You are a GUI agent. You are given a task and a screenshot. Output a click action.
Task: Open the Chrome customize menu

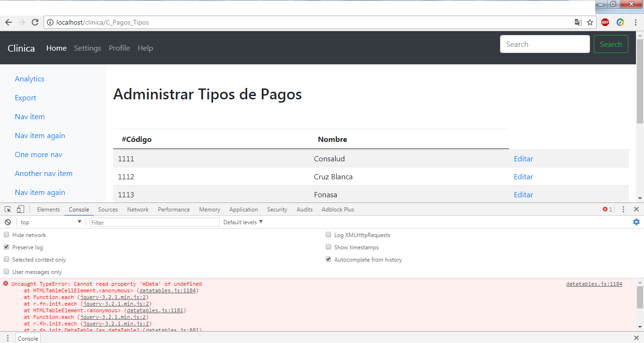[x=636, y=22]
